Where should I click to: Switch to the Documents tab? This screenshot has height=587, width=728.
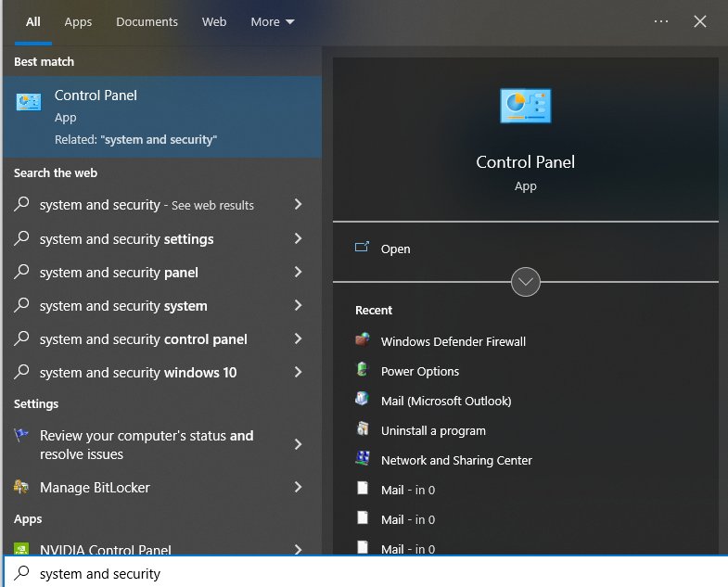147,22
